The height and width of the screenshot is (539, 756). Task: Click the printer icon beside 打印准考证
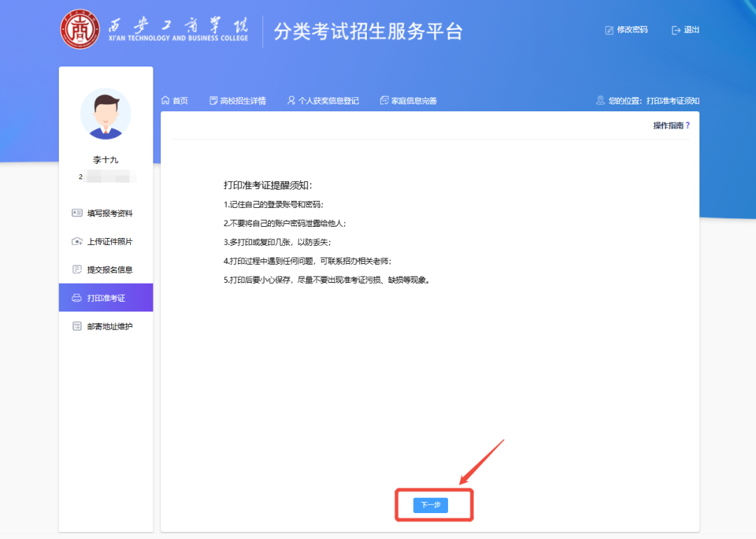click(77, 297)
